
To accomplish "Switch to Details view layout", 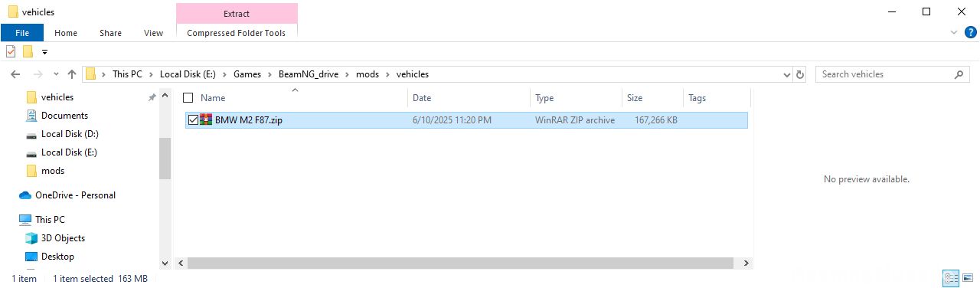I will [951, 279].
